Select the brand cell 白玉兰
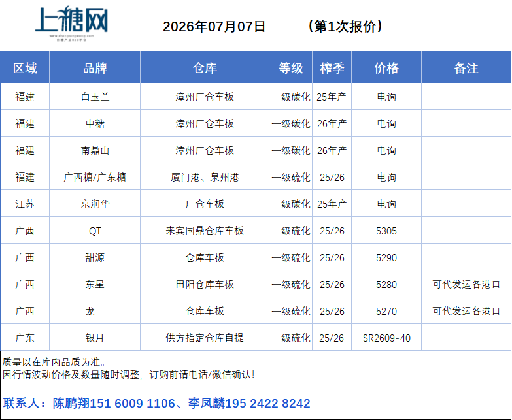This screenshot has width=512, height=420. coord(95,97)
